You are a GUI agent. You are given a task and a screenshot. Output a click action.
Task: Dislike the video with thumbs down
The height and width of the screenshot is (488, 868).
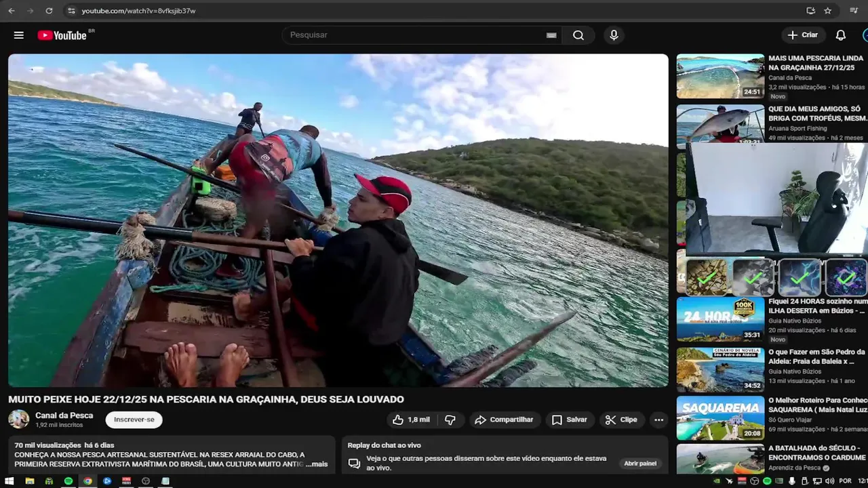click(x=450, y=420)
